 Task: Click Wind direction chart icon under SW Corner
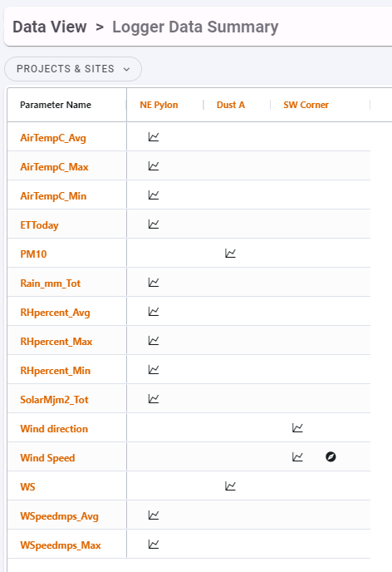pos(297,427)
